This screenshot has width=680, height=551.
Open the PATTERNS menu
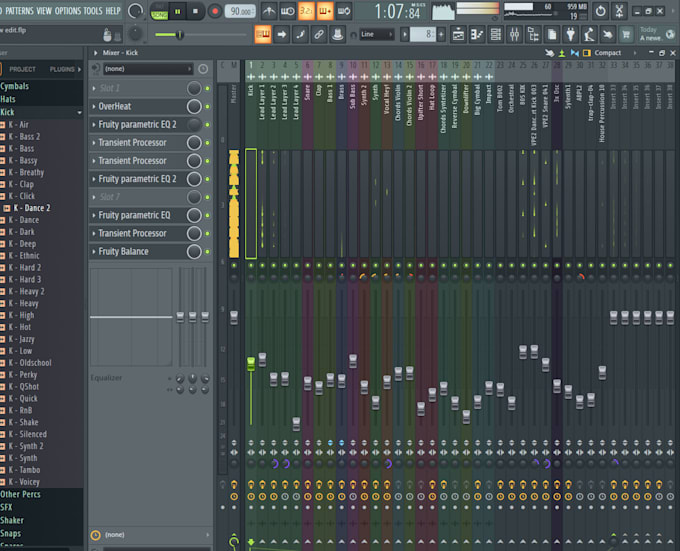click(x=19, y=11)
